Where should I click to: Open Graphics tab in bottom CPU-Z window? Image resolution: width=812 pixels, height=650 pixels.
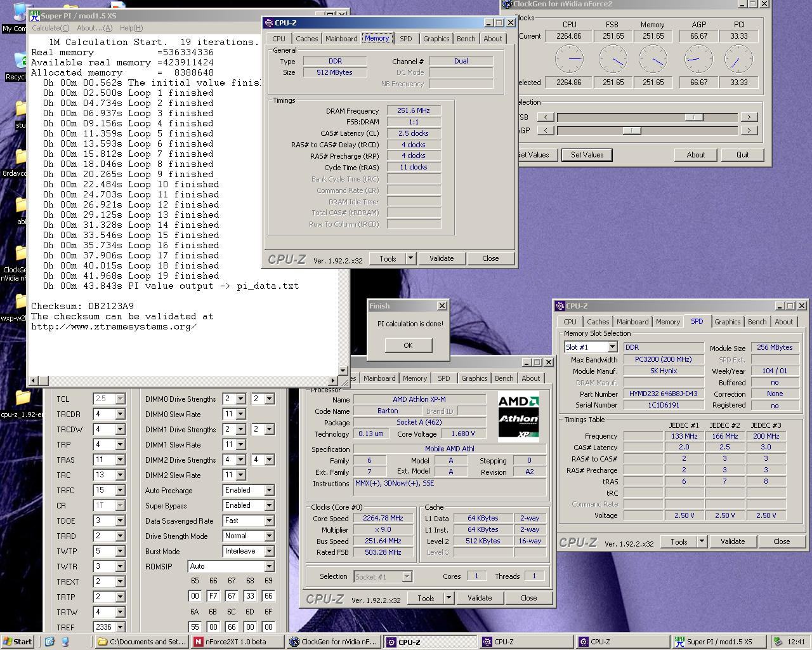pos(474,378)
